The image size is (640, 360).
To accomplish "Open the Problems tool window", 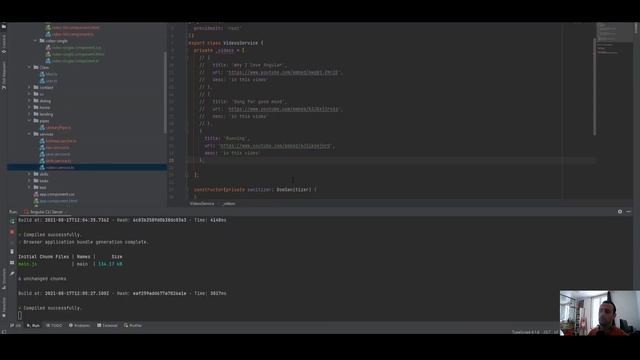I will (x=79, y=325).
